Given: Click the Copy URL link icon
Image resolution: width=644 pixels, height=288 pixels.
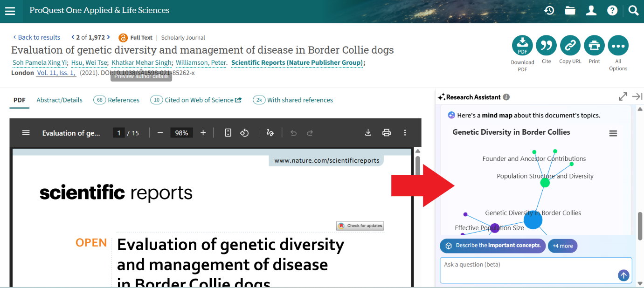Looking at the screenshot, I should [x=570, y=46].
